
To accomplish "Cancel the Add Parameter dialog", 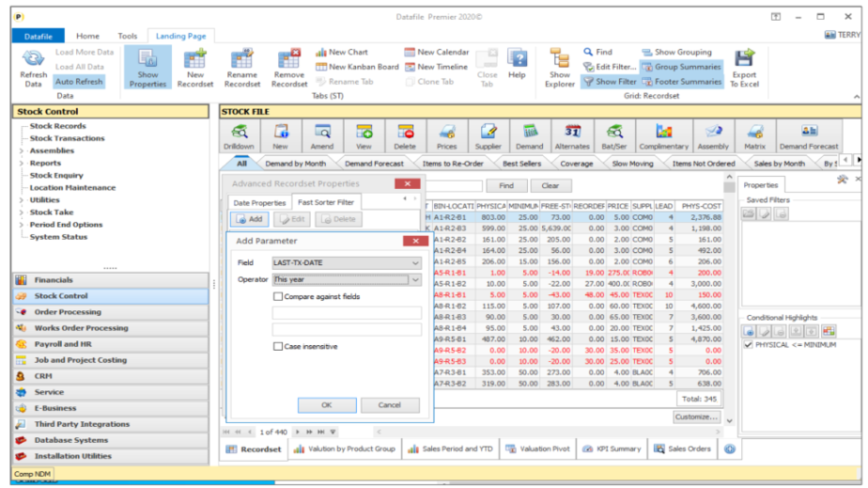I will (389, 405).
